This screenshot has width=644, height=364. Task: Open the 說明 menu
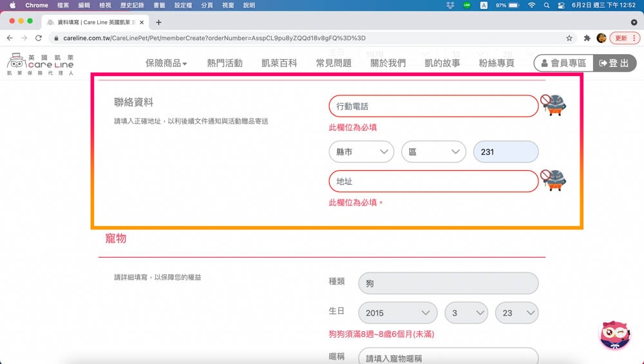(x=249, y=5)
